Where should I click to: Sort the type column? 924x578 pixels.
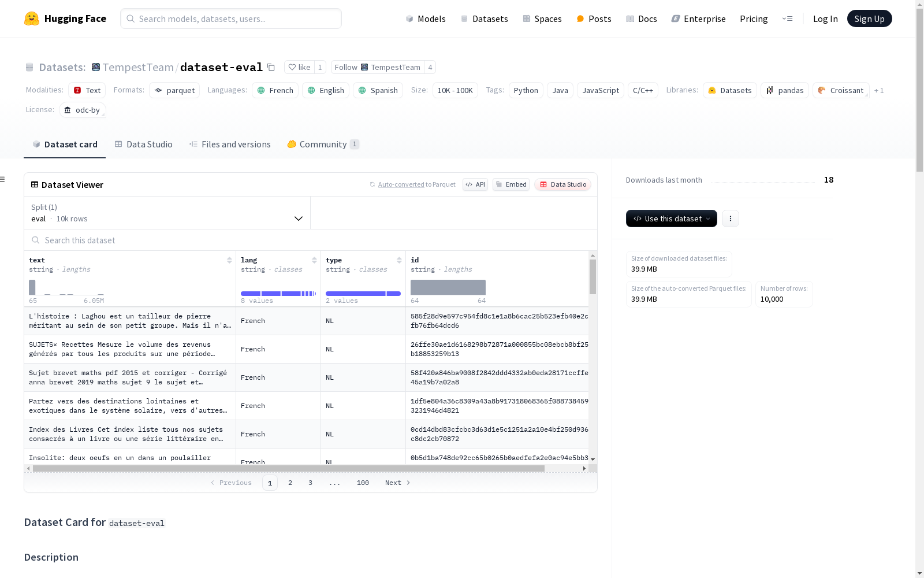click(x=399, y=260)
